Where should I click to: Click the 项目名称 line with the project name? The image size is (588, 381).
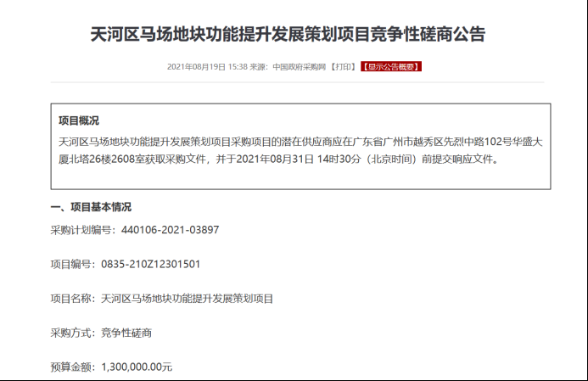click(162, 299)
